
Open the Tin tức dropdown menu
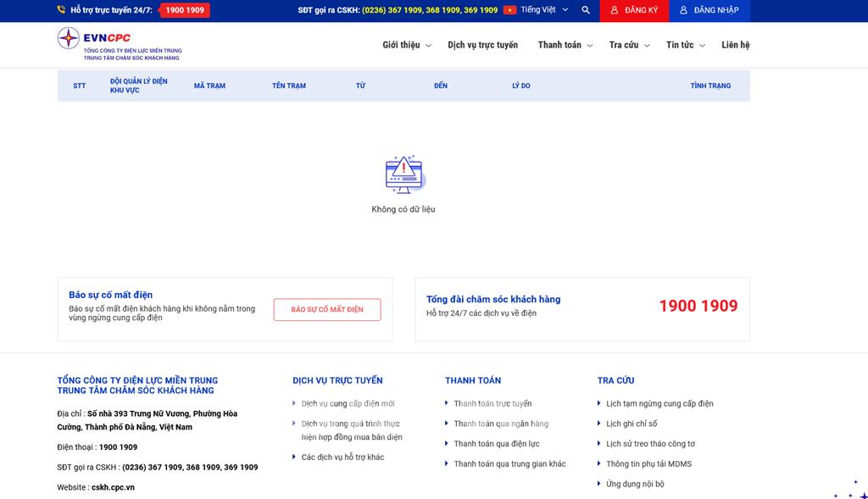click(x=685, y=45)
